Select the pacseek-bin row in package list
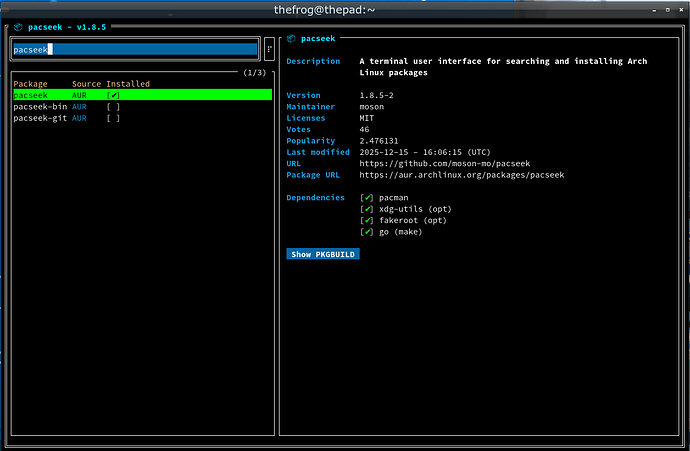The image size is (690, 451). click(39, 106)
